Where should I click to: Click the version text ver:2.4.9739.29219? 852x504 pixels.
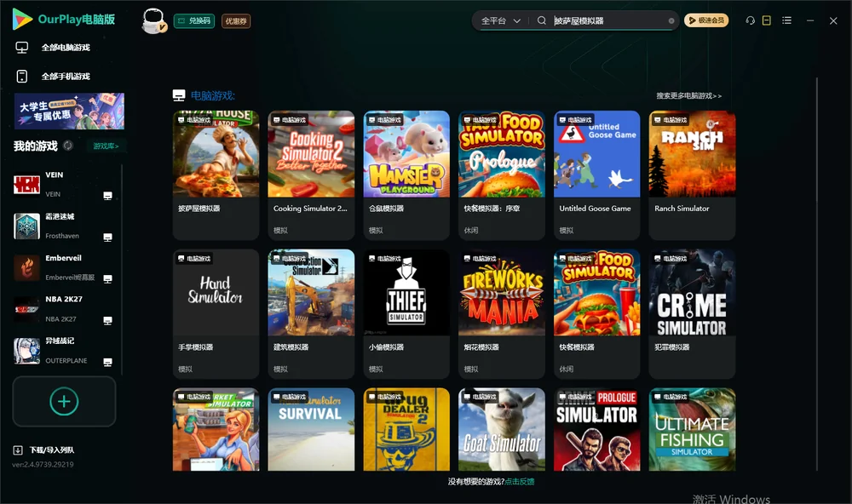43,464
